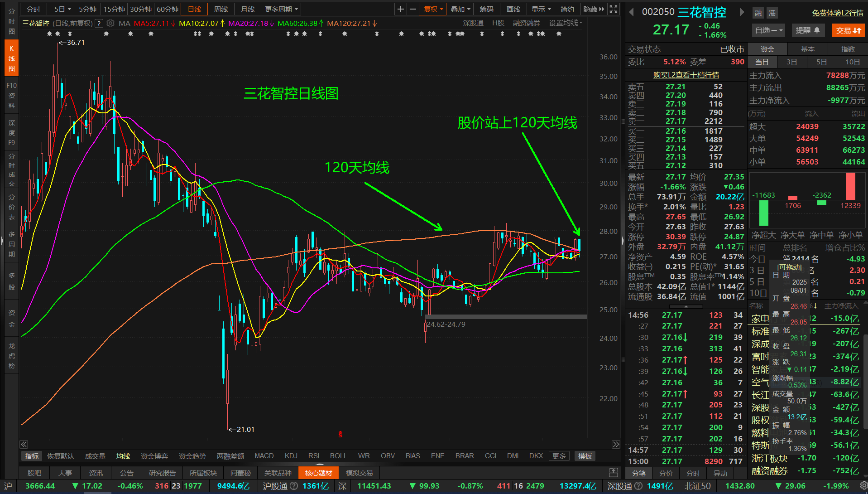Toggle 融资融券 overlay on chart
Screen dimensions: 868x494
(x=526, y=23)
